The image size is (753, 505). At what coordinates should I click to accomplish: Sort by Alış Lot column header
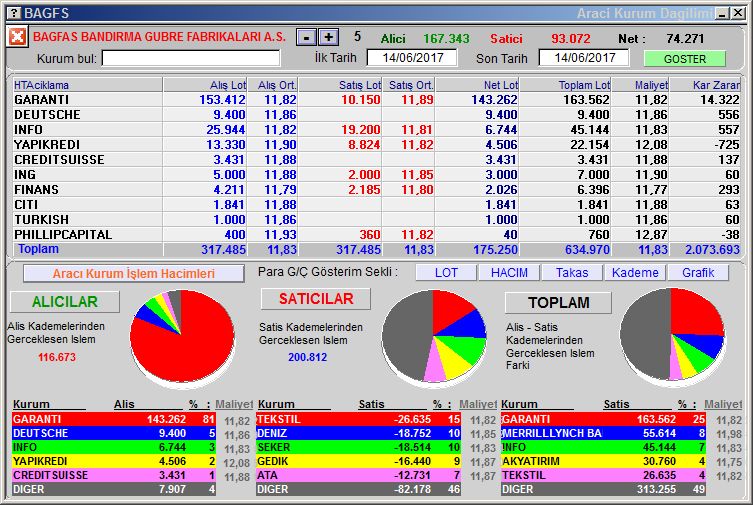[x=205, y=85]
